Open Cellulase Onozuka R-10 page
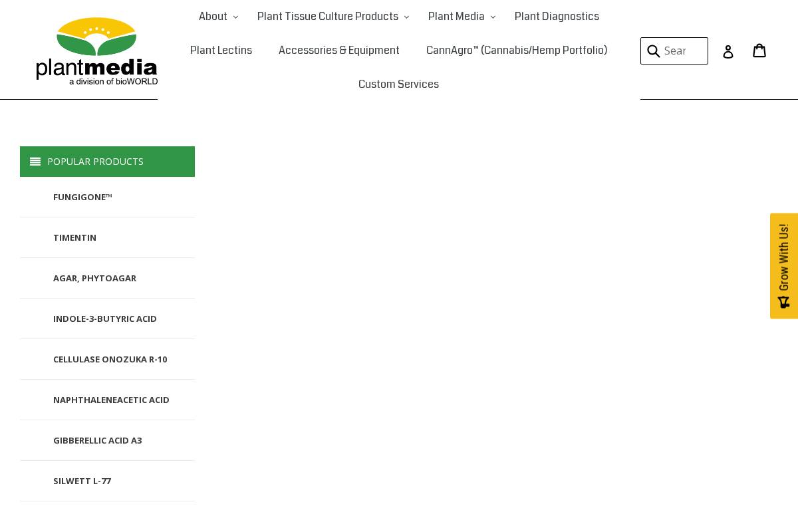This screenshot has height=532, width=798. click(x=110, y=359)
